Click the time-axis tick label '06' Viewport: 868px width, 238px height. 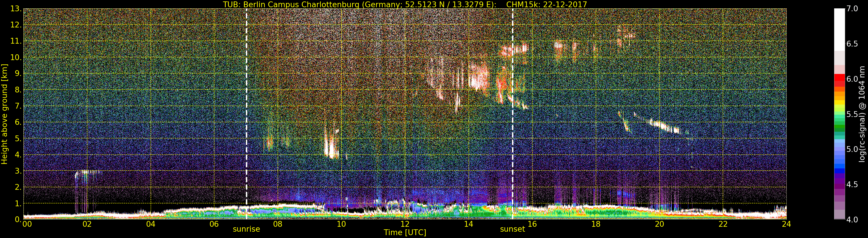tap(214, 224)
